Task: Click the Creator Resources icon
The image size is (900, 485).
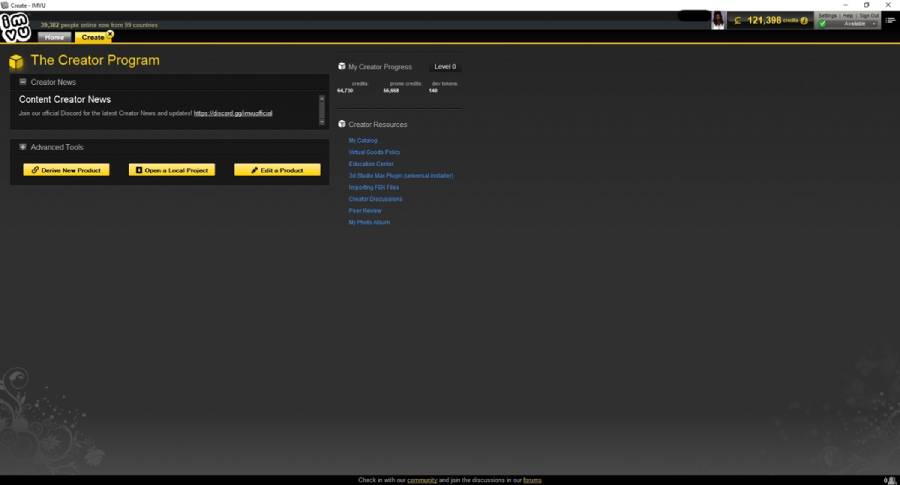Action: tap(342, 124)
